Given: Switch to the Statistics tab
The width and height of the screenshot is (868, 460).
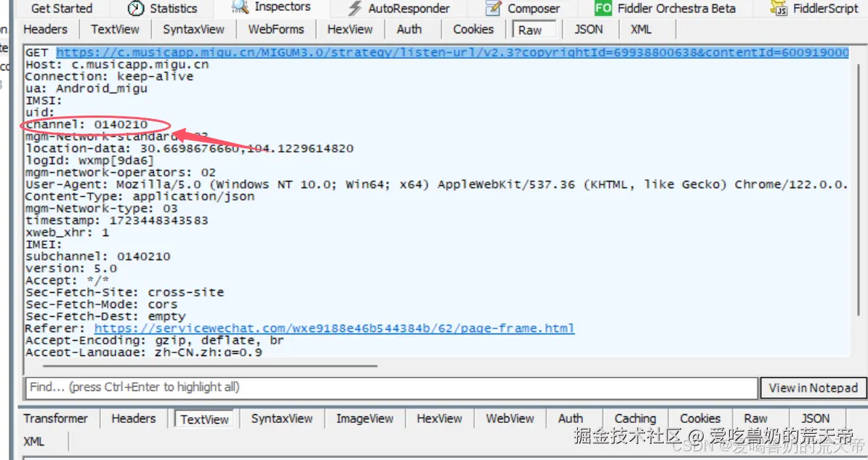Looking at the screenshot, I should click(173, 8).
